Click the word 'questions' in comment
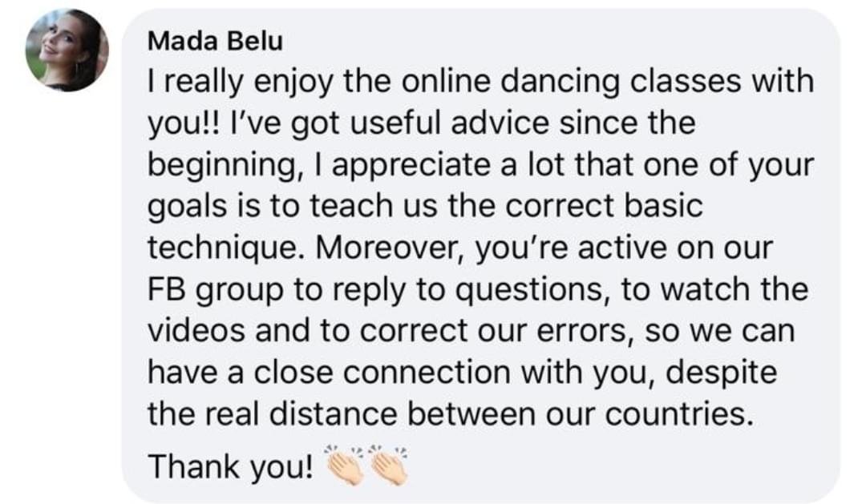 click(x=532, y=290)
